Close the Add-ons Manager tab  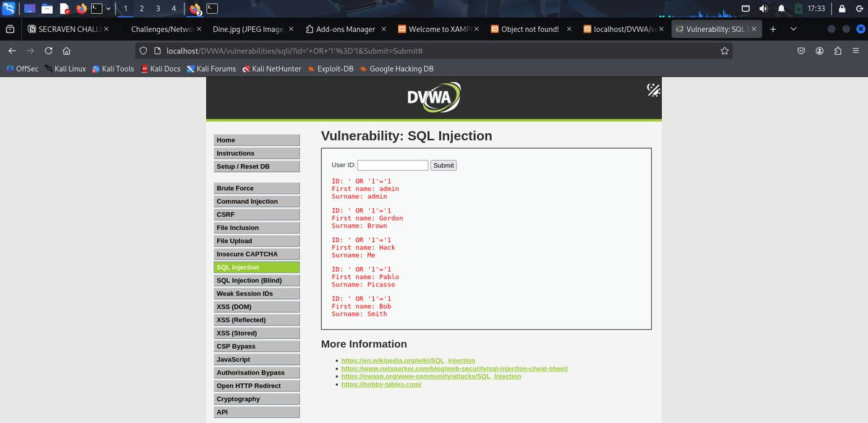[x=383, y=29]
